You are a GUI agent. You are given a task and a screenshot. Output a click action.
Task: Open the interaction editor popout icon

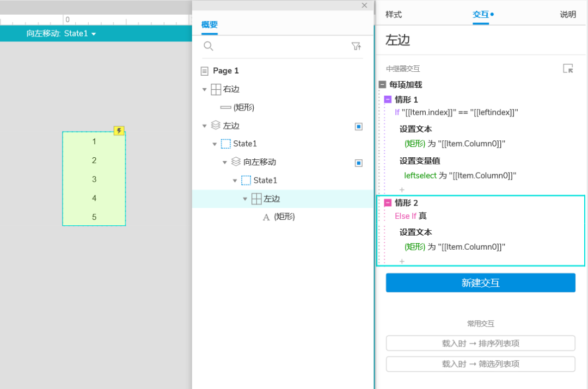point(568,69)
